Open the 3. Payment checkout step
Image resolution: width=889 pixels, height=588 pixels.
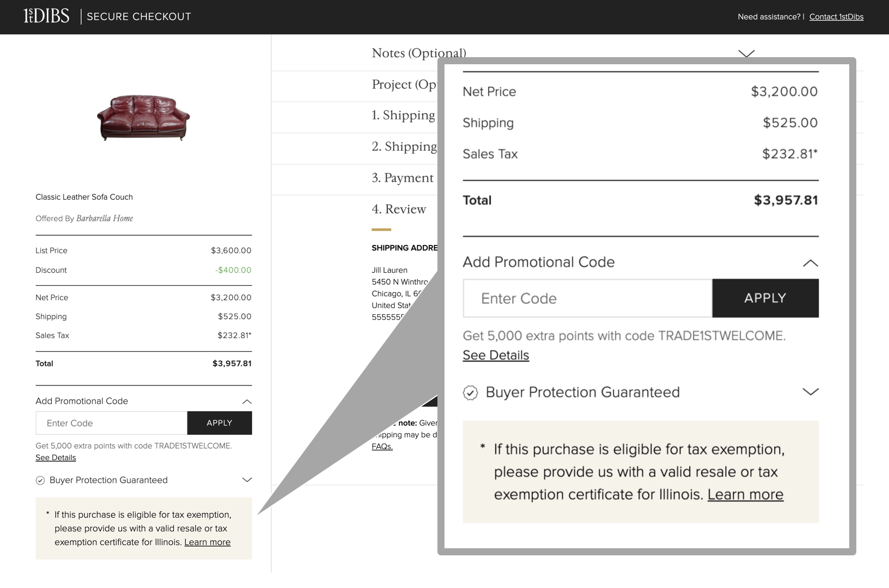402,177
